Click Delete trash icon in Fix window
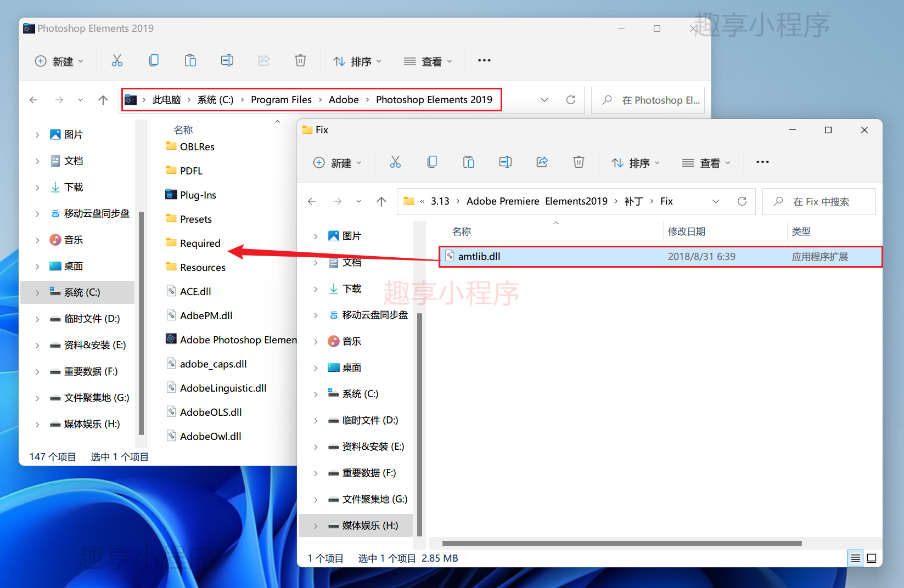Viewport: 904px width, 588px height. click(579, 162)
